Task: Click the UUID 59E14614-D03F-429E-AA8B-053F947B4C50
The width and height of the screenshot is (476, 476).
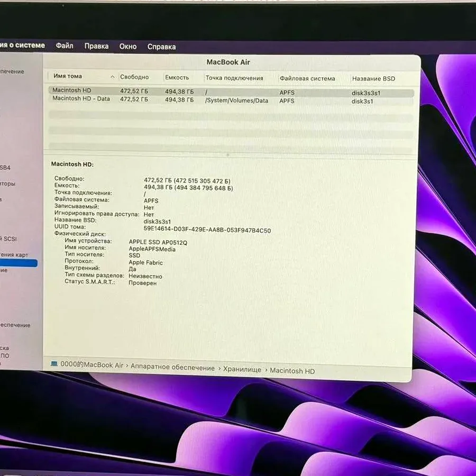Action: pyautogui.click(x=207, y=230)
